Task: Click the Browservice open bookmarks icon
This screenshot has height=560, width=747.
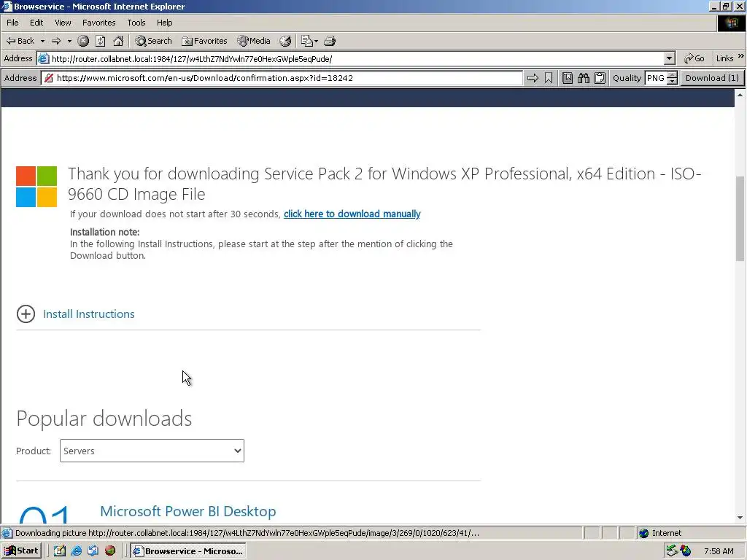Action: [x=568, y=78]
